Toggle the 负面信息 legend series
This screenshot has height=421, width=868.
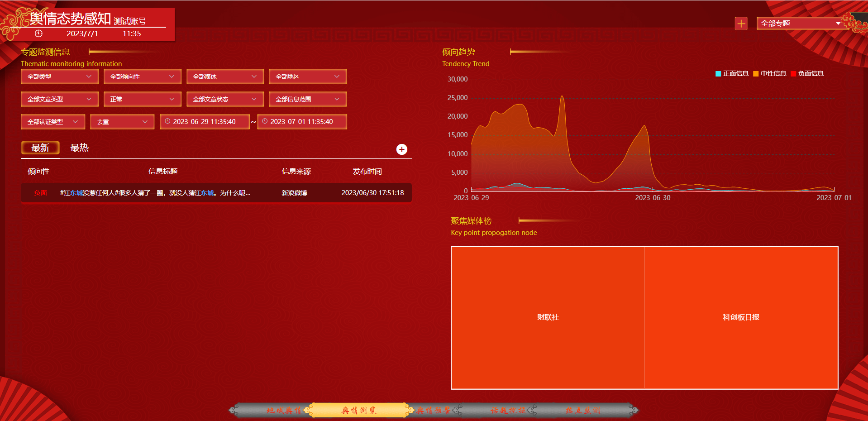point(807,73)
